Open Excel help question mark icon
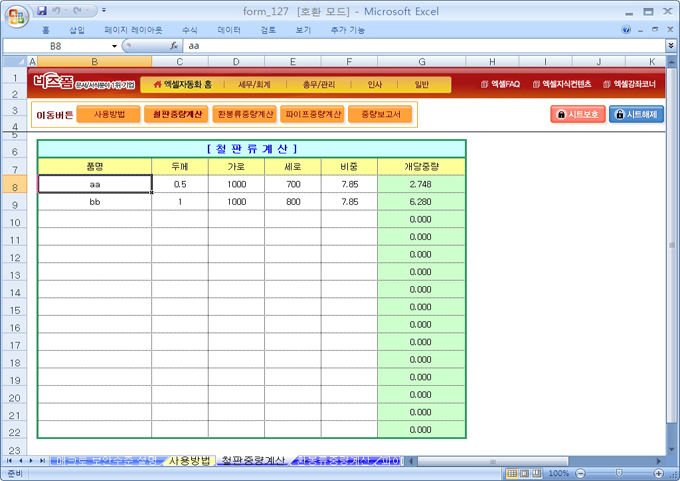Viewport: 680px width, 481px height. click(626, 30)
